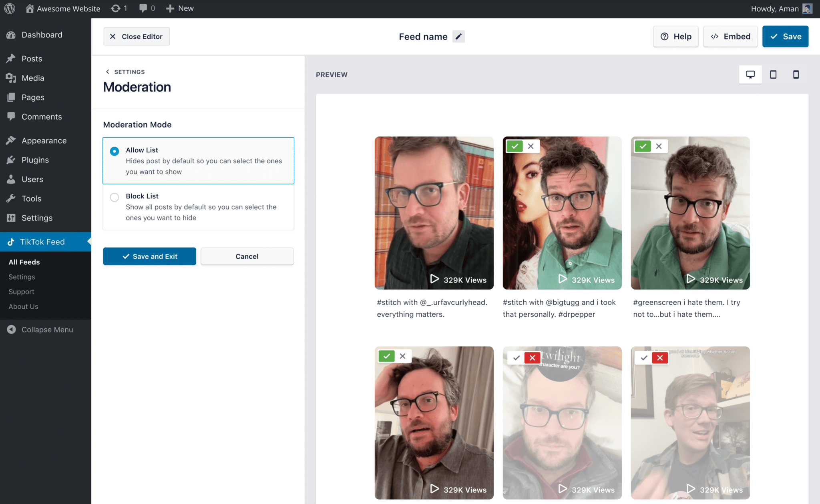Viewport: 820px width, 504px height.
Task: Switch preview to desktop view icon
Action: pyautogui.click(x=750, y=74)
